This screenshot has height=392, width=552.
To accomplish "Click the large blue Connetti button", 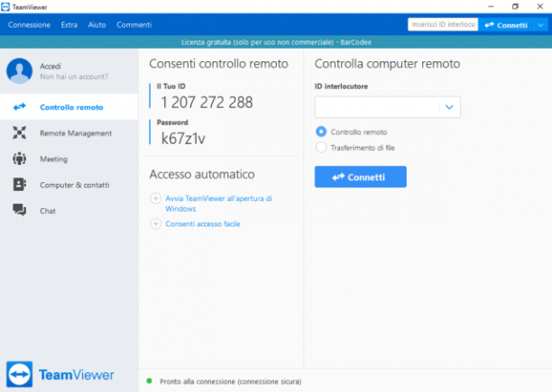I will click(361, 177).
